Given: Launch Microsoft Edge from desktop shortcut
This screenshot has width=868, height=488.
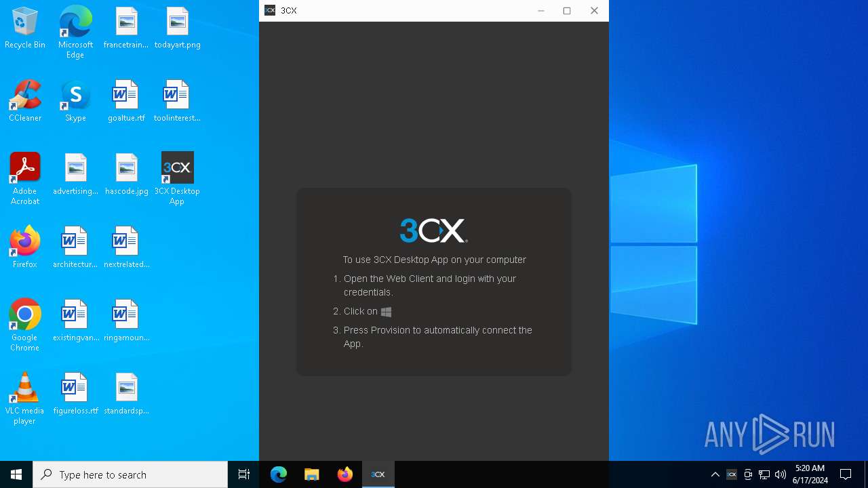Looking at the screenshot, I should (x=75, y=32).
